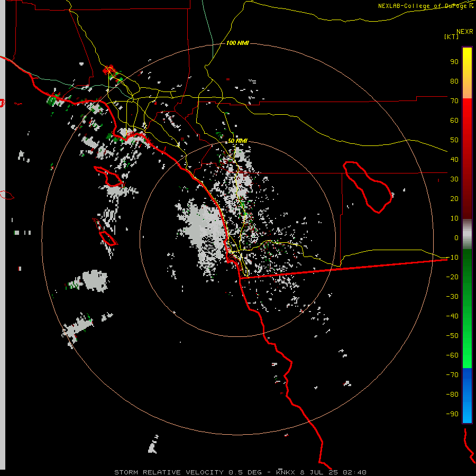Click the "[KT]" units label
Image resolution: width=476 pixels, height=476 pixels.
pyautogui.click(x=451, y=36)
